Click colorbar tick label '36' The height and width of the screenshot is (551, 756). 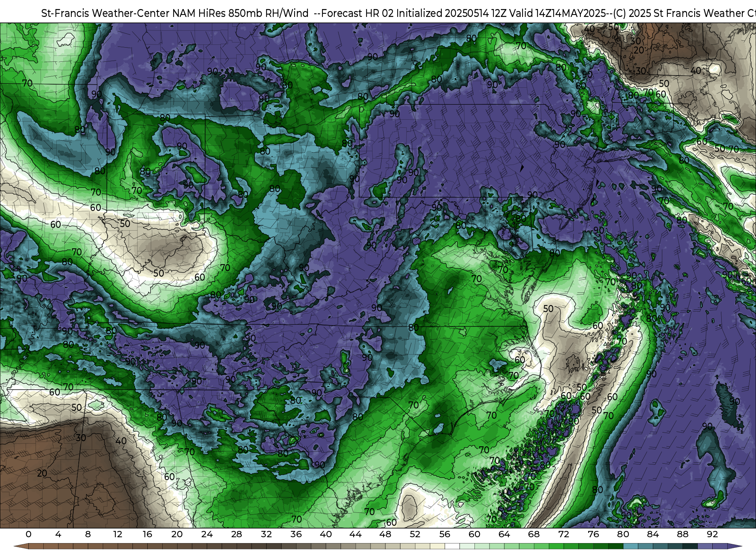click(x=296, y=534)
